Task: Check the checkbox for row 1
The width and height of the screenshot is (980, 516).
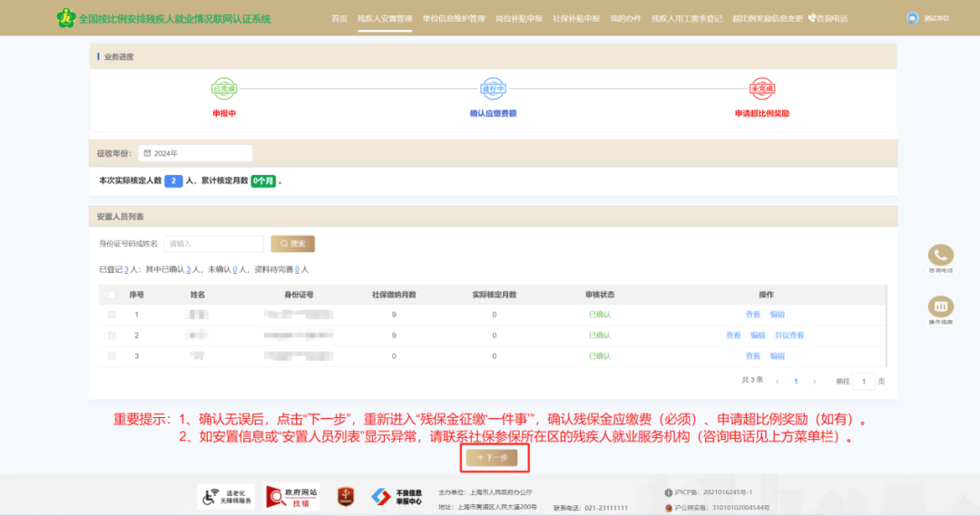Action: 112,315
